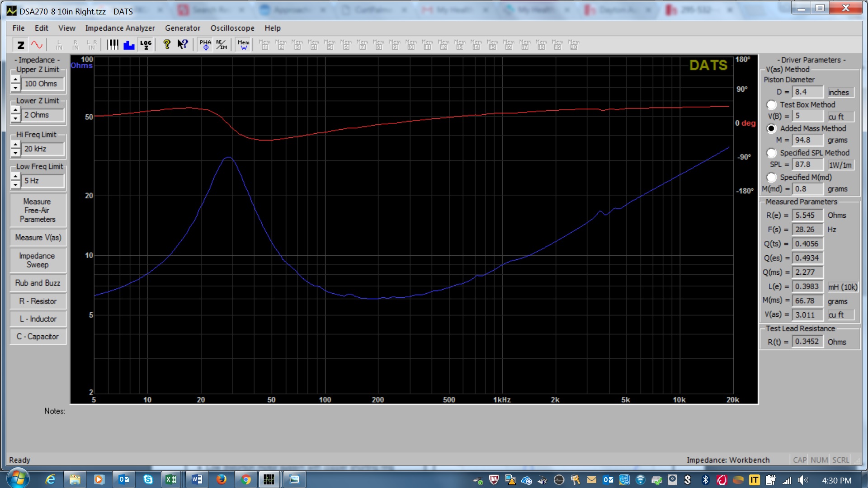This screenshot has height=488, width=868.
Task: Open the Help menu
Action: tap(273, 28)
